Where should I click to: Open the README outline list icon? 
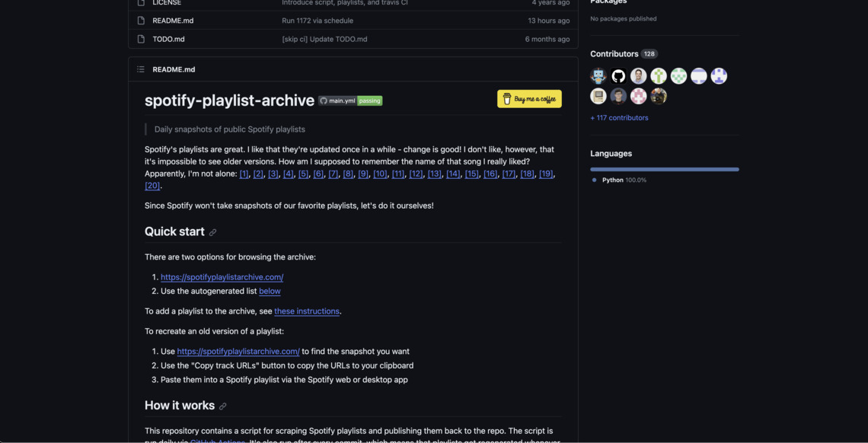141,69
